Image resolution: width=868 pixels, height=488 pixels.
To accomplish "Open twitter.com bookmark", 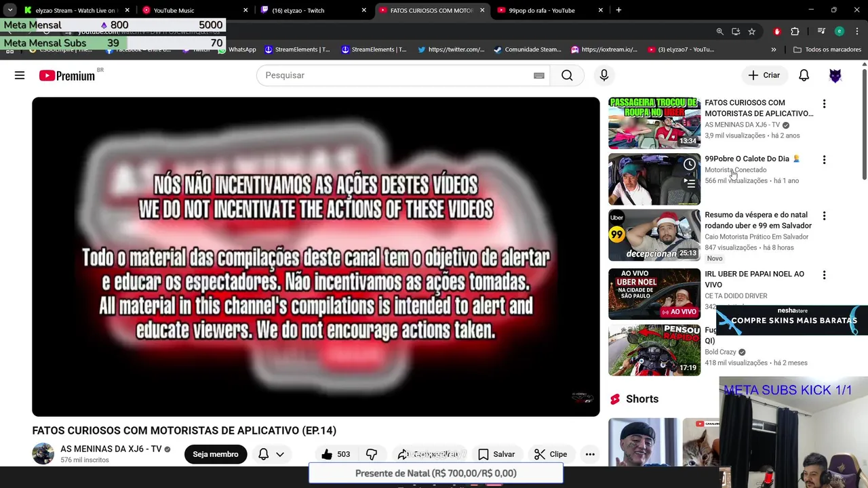I will [451, 49].
